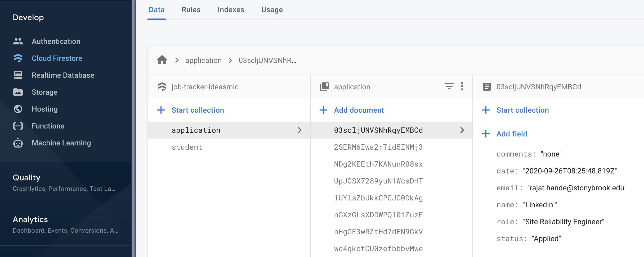
Task: Click plus icon of root Start collection
Action: click(161, 110)
